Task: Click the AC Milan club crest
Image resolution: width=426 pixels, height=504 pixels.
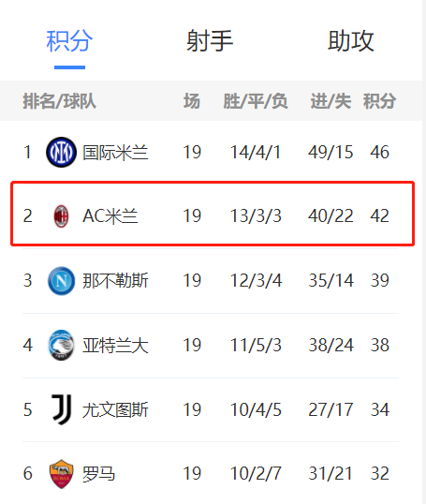Action: [61, 216]
